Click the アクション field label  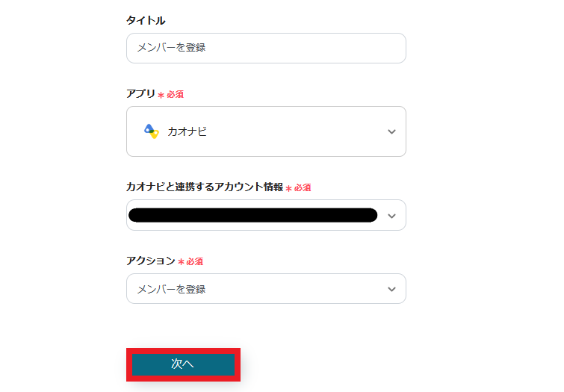150,261
